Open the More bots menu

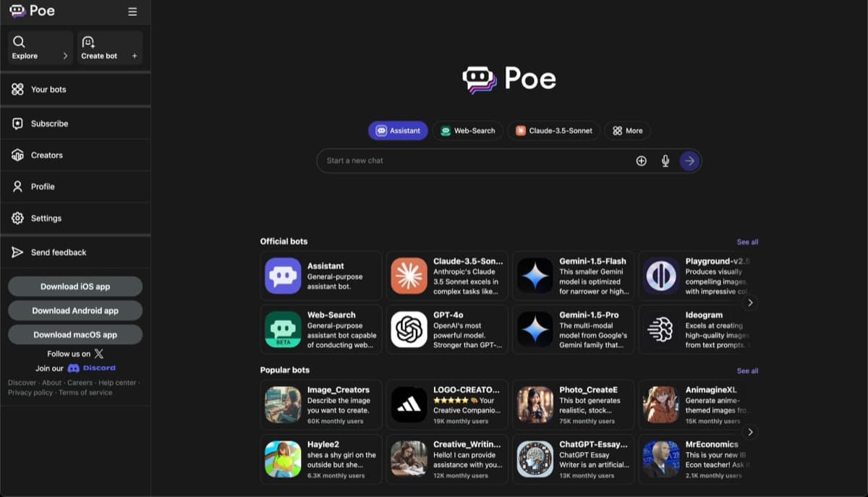pos(626,130)
